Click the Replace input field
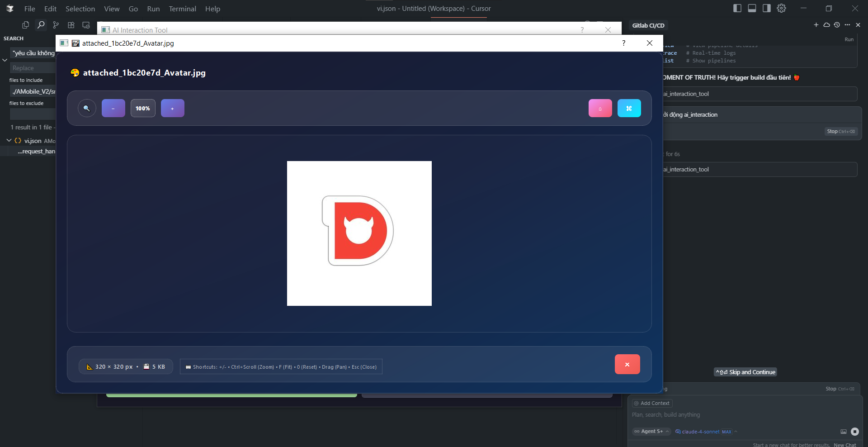Image resolution: width=868 pixels, height=447 pixels. coord(33,68)
